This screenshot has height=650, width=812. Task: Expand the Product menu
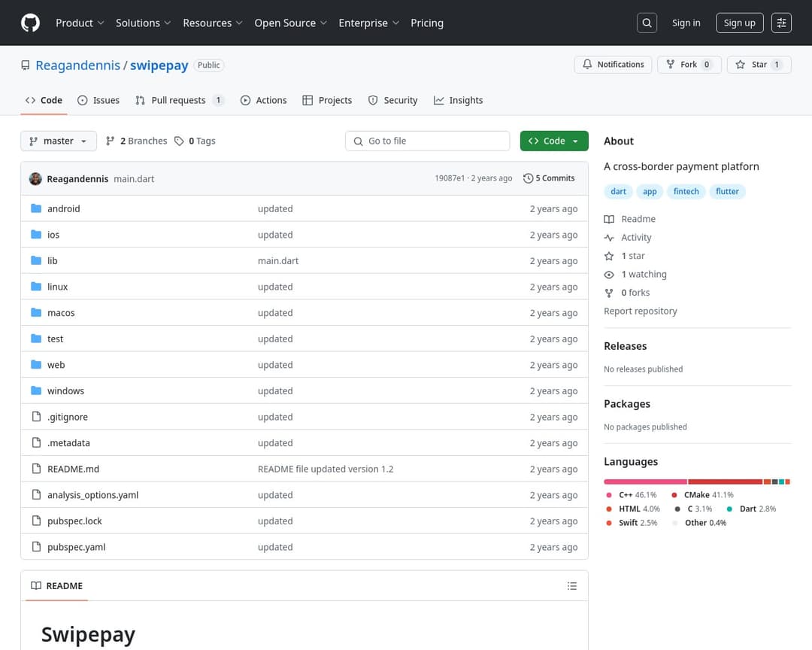tap(80, 23)
